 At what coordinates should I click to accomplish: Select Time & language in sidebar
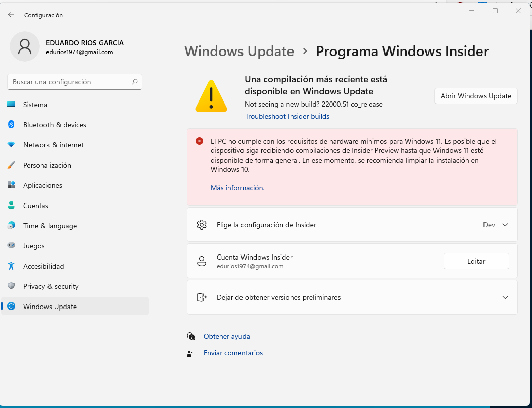pos(50,226)
